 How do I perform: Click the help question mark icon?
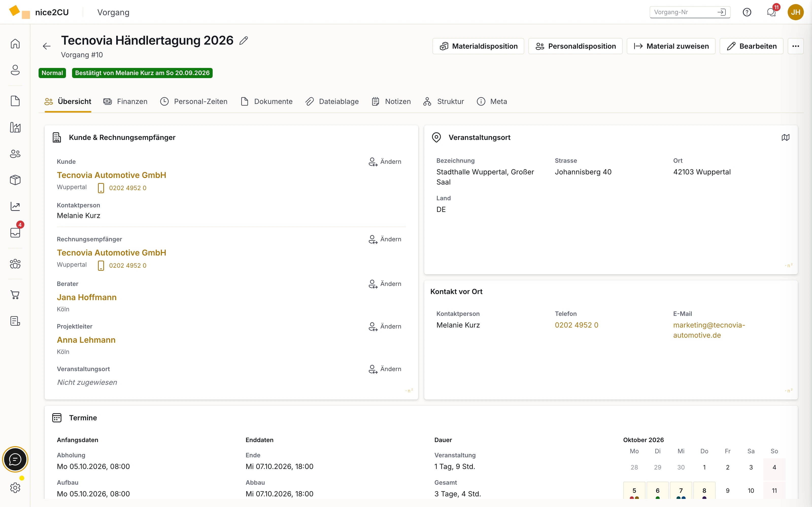[747, 12]
